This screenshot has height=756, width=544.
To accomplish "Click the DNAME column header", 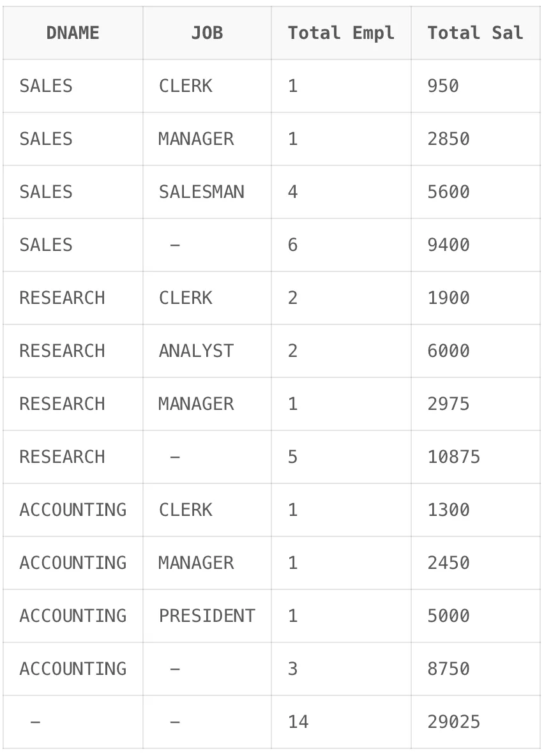I will coord(73,33).
